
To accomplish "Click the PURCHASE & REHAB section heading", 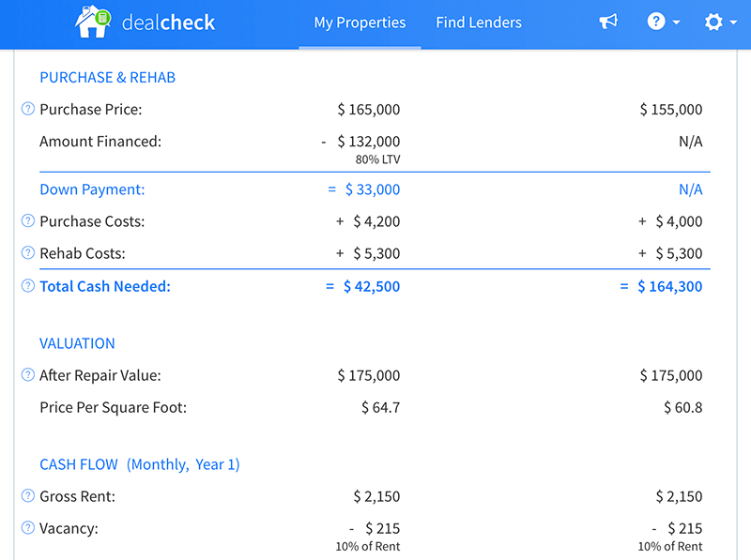I will pyautogui.click(x=106, y=77).
